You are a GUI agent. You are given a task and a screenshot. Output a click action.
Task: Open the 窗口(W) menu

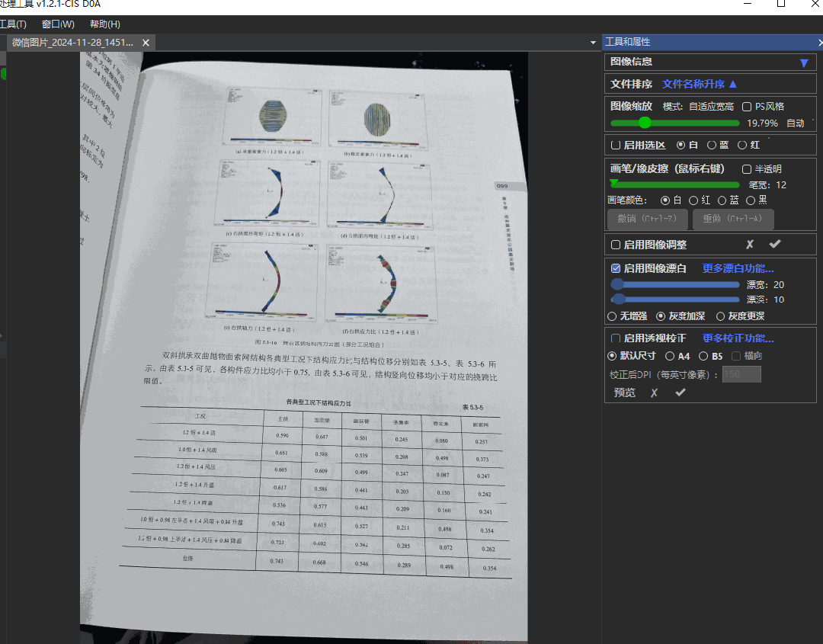point(58,24)
